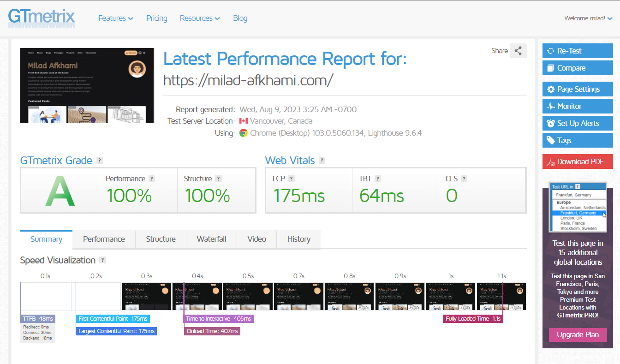Download the report as PDF
620x364 pixels.
[x=578, y=161]
